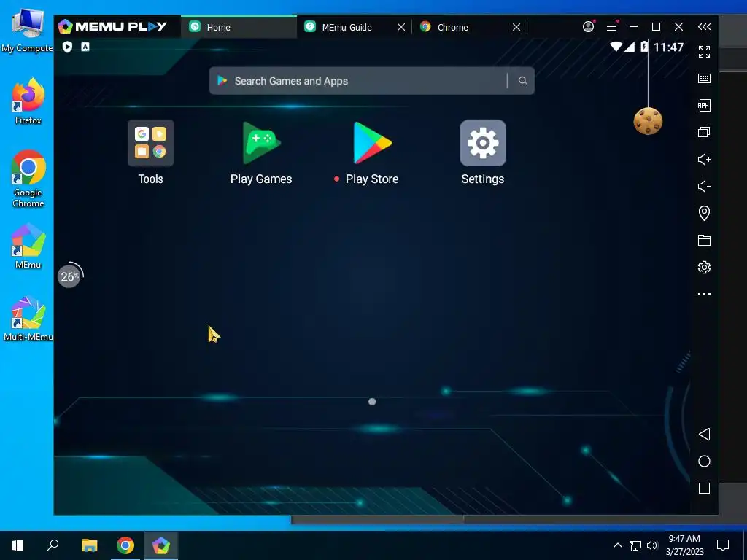Click the Android cell signal icon
Image resolution: width=747 pixels, height=560 pixels.
point(630,47)
